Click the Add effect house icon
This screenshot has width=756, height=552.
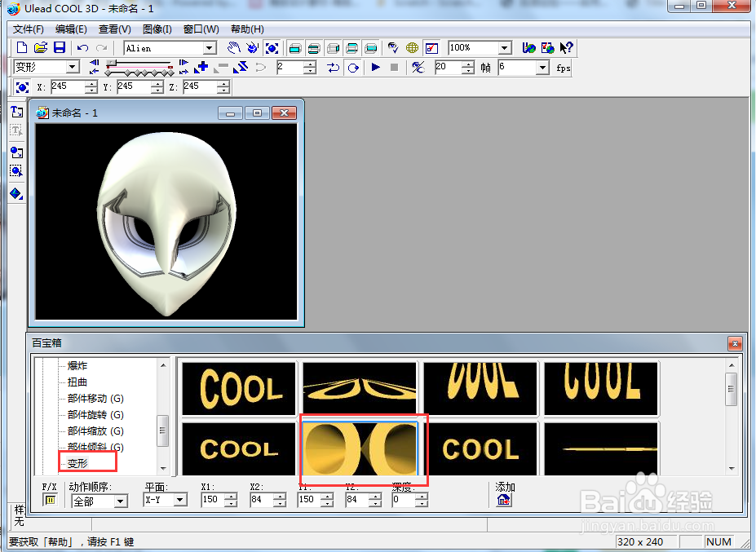tap(503, 500)
